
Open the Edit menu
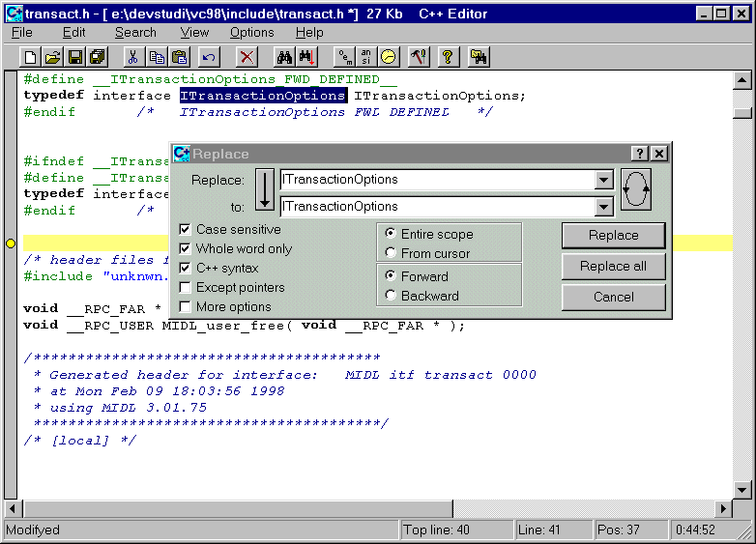click(x=73, y=33)
